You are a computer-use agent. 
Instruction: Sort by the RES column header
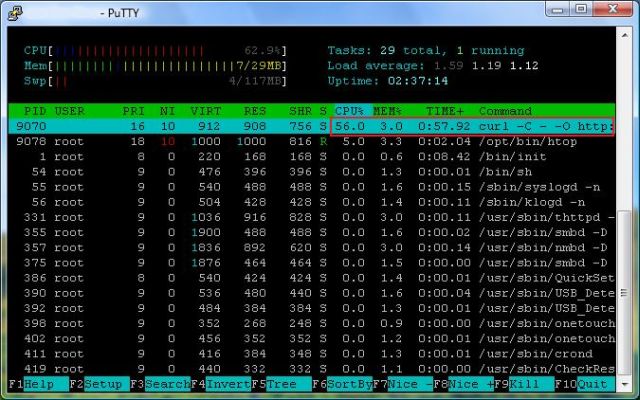(x=255, y=111)
